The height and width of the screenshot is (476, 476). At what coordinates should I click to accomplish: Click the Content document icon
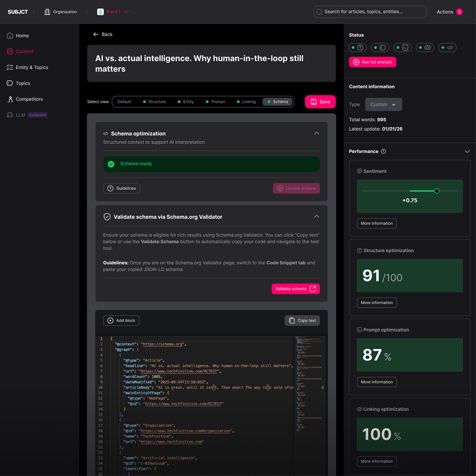[10, 52]
